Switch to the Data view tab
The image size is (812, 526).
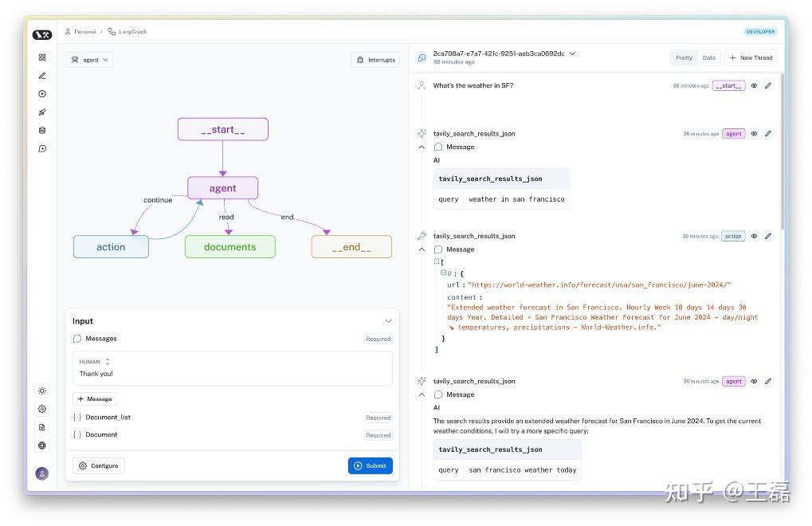(708, 57)
